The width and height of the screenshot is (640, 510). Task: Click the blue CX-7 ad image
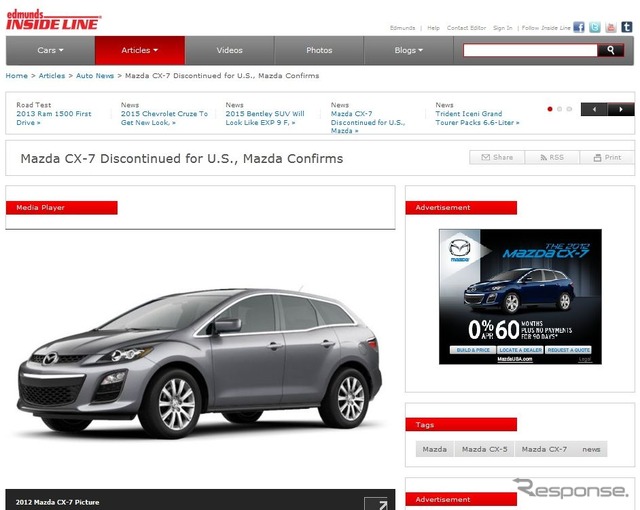click(x=519, y=290)
